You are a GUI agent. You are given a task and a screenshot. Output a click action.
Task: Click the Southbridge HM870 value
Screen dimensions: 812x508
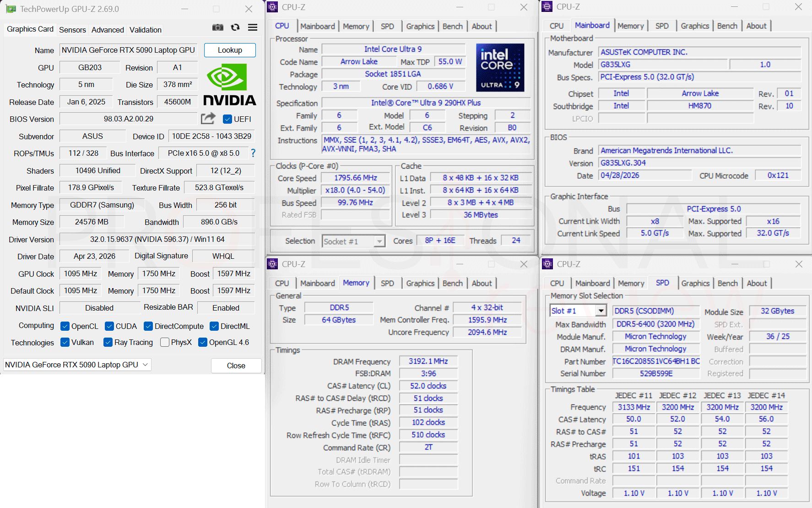pyautogui.click(x=700, y=105)
